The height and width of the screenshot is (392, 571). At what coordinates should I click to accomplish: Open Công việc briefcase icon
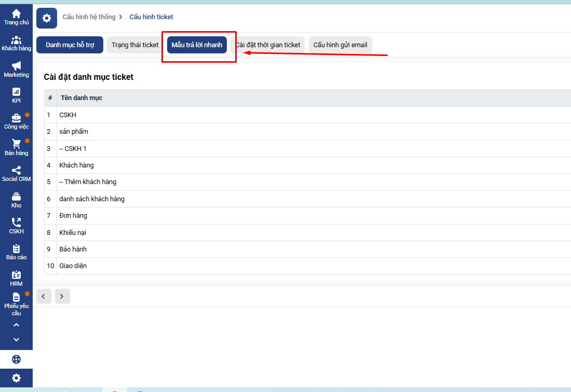tap(16, 119)
